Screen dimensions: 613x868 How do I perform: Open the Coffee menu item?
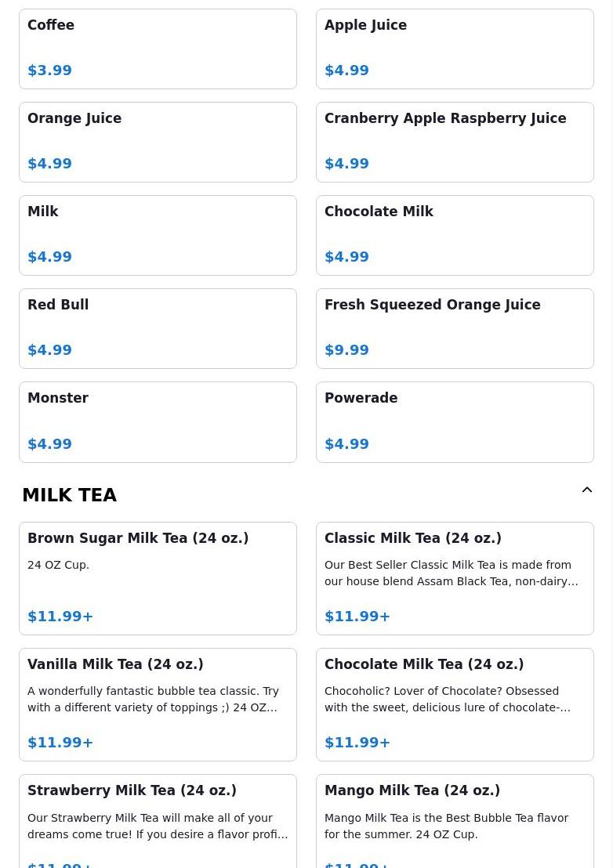pyautogui.click(x=158, y=49)
